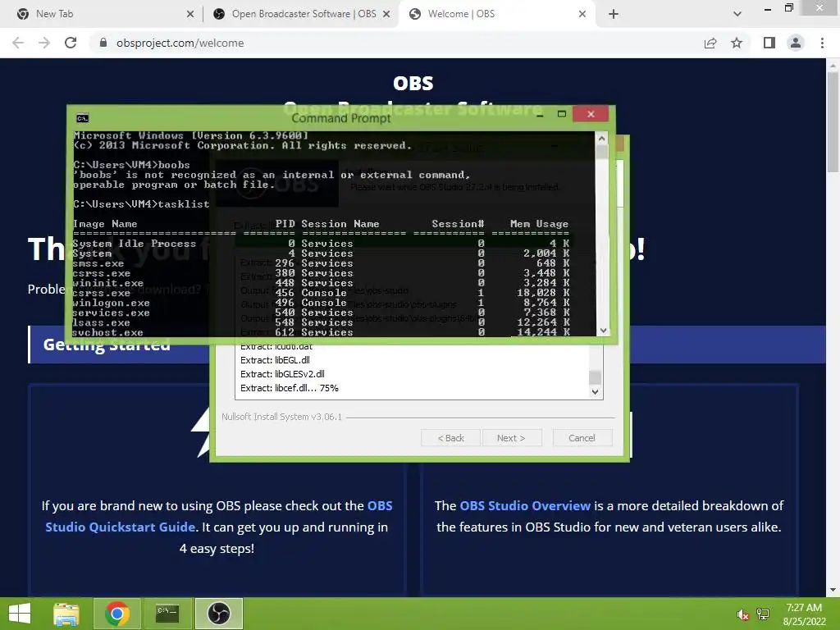Click page scroll down arrow in Chrome

tap(833, 591)
